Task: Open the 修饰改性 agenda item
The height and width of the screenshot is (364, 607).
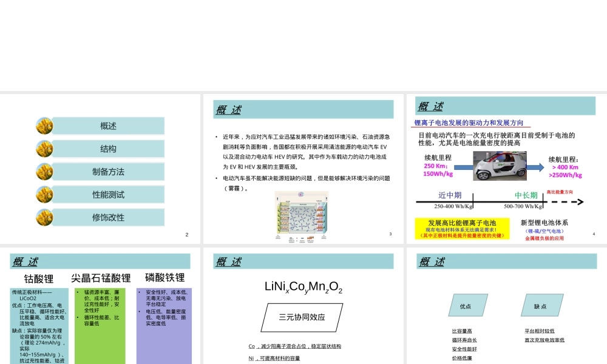Action: click(109, 217)
